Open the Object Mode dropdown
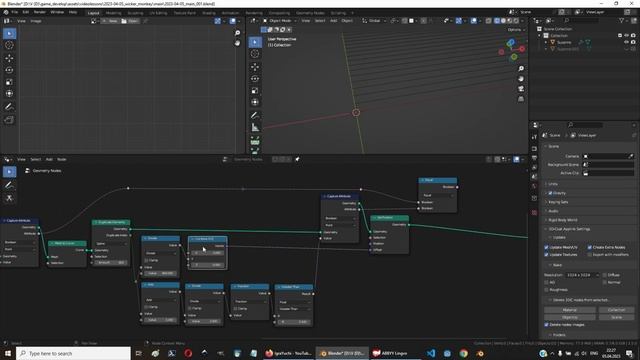This screenshot has width=640, height=360. (280, 20)
